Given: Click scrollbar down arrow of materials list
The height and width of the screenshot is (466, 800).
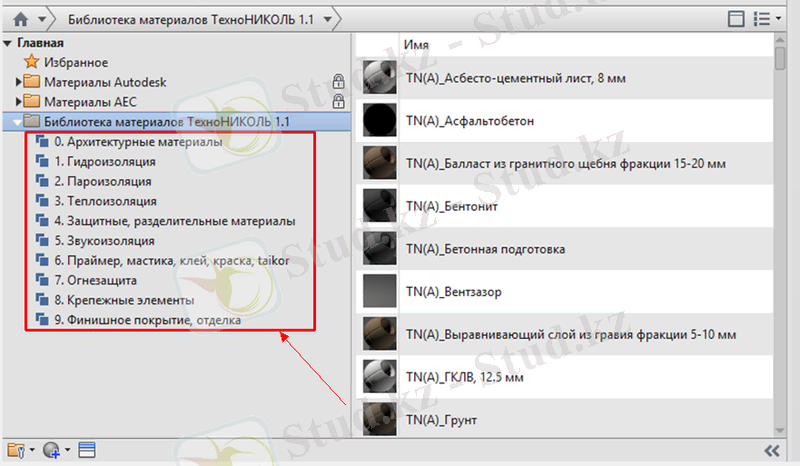Looking at the screenshot, I should coord(780,431).
